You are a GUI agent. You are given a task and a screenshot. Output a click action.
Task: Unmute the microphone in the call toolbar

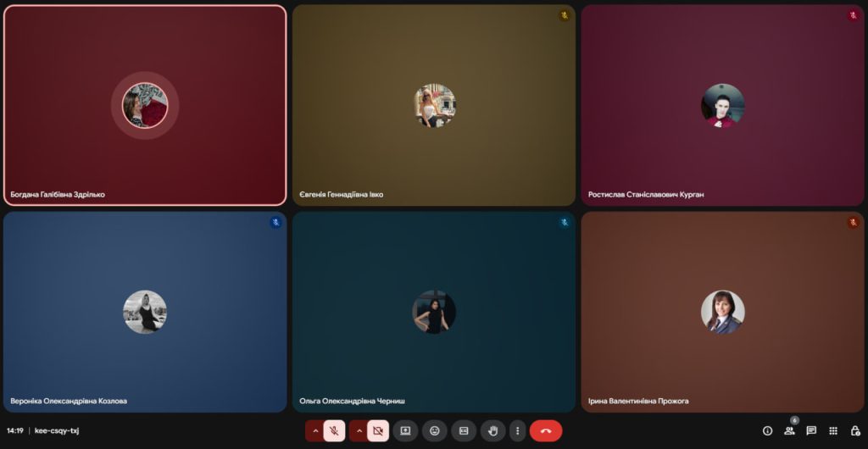335,430
